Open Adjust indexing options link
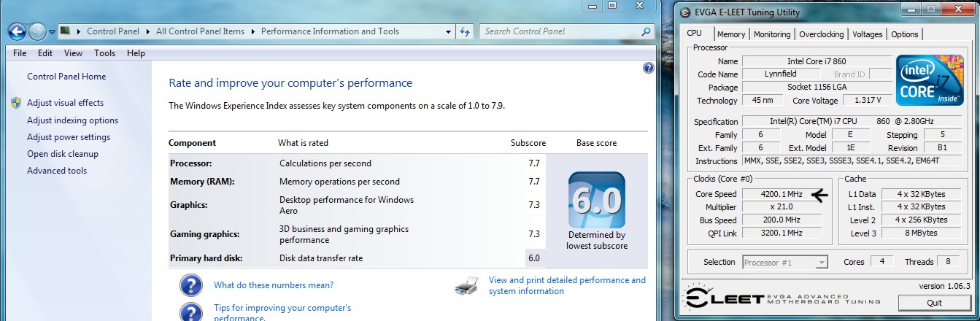980x321 pixels. [x=72, y=120]
